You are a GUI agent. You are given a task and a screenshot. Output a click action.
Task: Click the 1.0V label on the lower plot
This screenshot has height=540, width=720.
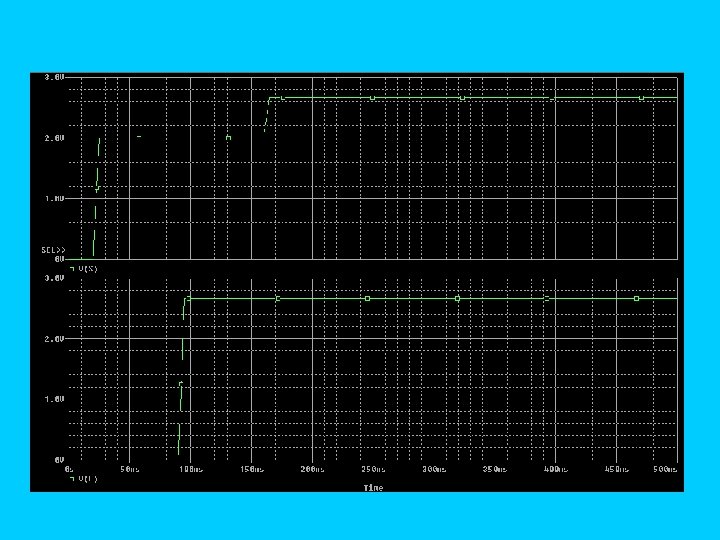(x=55, y=399)
